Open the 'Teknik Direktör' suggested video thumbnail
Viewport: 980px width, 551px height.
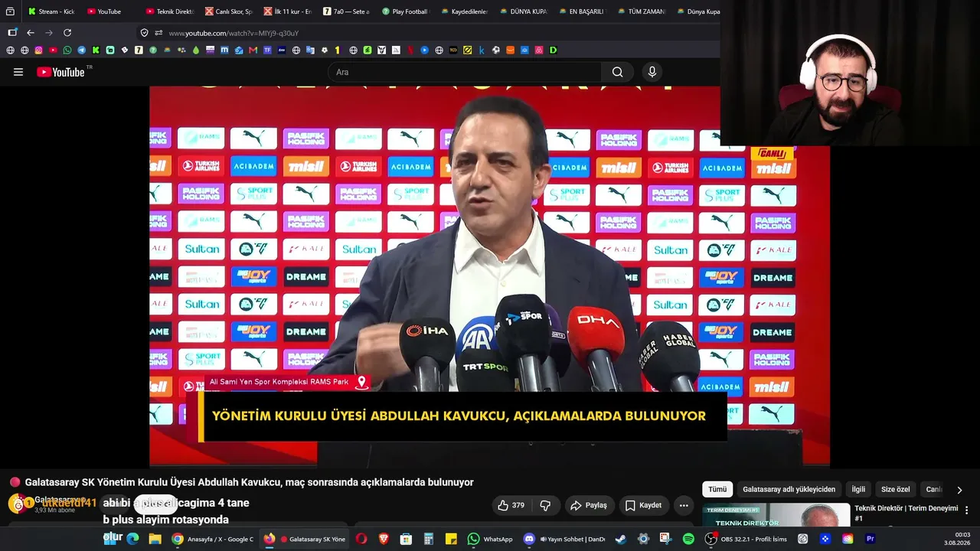(776, 516)
